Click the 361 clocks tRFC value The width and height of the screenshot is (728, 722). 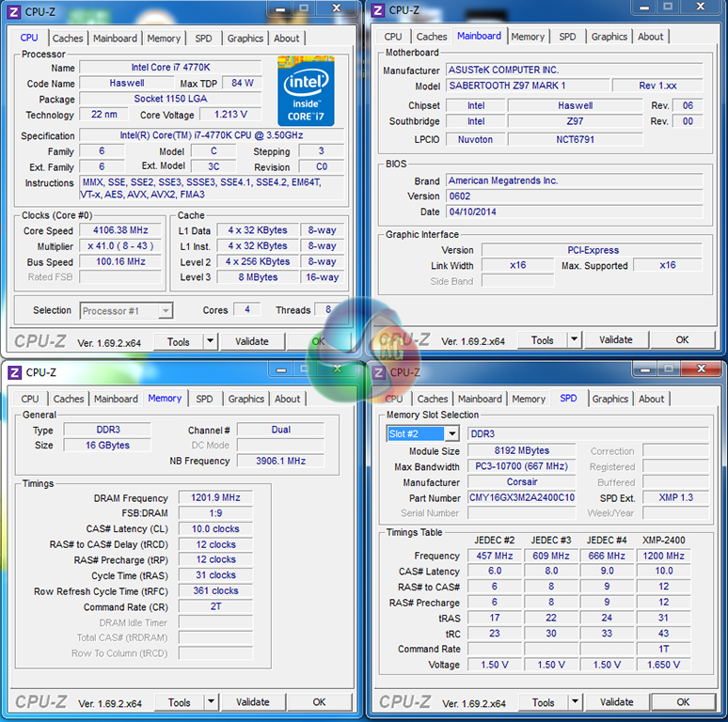pos(216,590)
